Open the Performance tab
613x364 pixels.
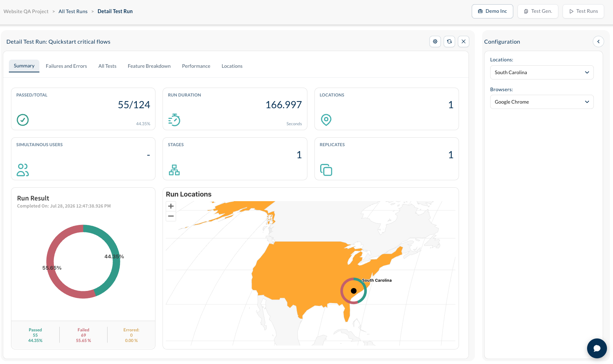(x=196, y=66)
